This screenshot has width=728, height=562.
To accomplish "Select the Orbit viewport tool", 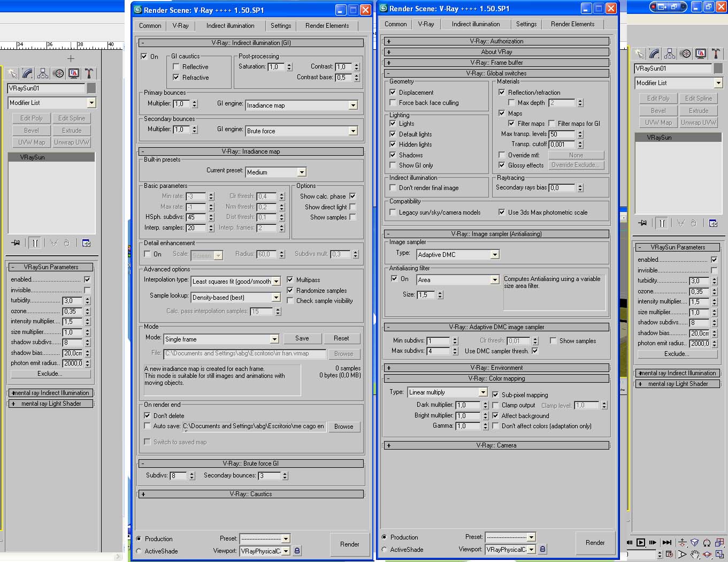I will [707, 555].
